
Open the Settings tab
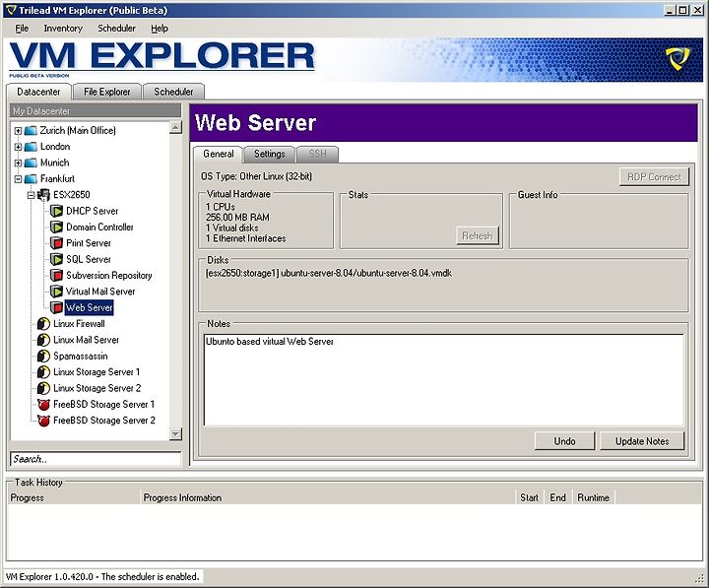(x=269, y=155)
